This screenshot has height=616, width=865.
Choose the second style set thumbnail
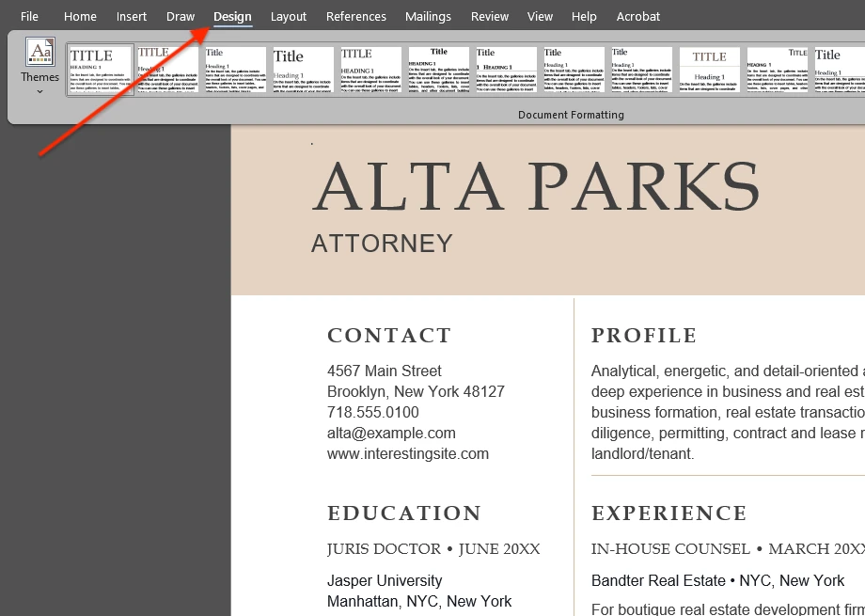click(167, 69)
